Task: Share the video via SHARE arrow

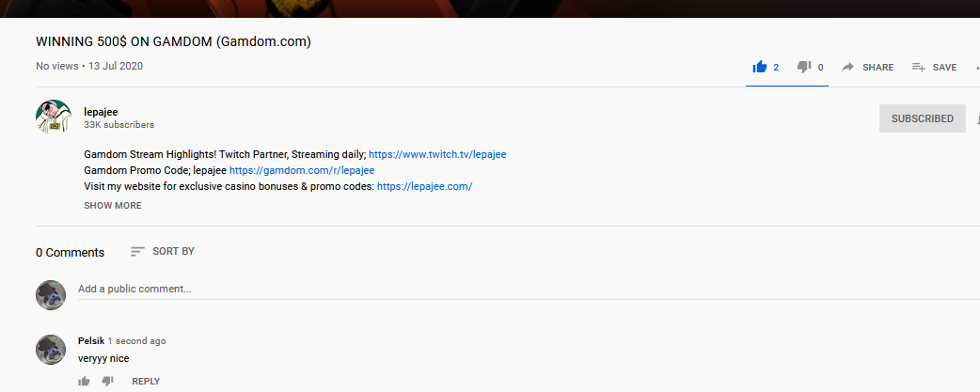Action: [x=867, y=67]
